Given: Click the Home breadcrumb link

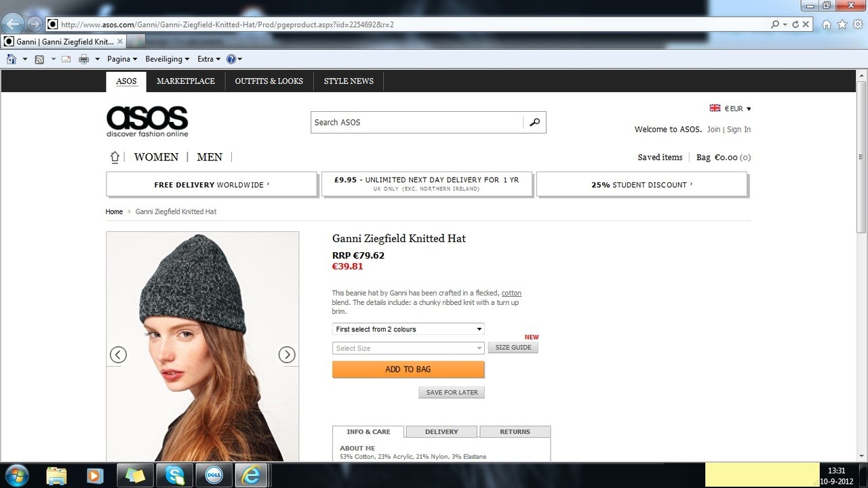Looking at the screenshot, I should [114, 211].
